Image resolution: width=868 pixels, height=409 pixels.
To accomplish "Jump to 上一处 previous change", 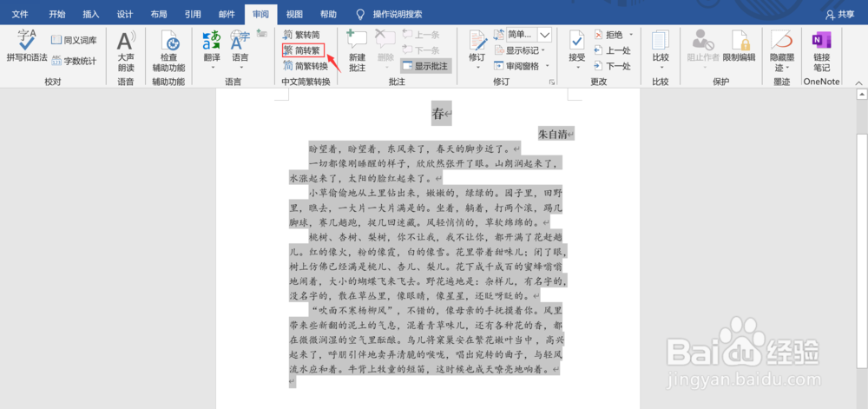I will coord(612,50).
